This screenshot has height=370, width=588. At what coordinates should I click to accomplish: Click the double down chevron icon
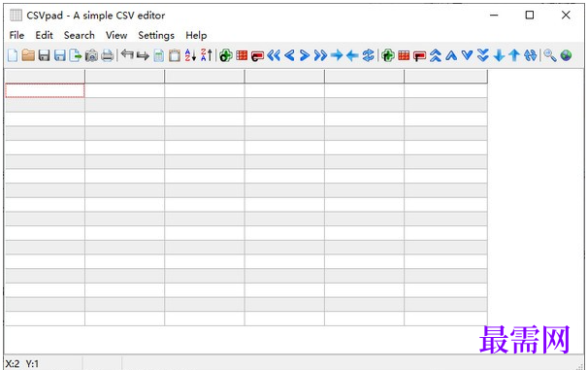(483, 55)
